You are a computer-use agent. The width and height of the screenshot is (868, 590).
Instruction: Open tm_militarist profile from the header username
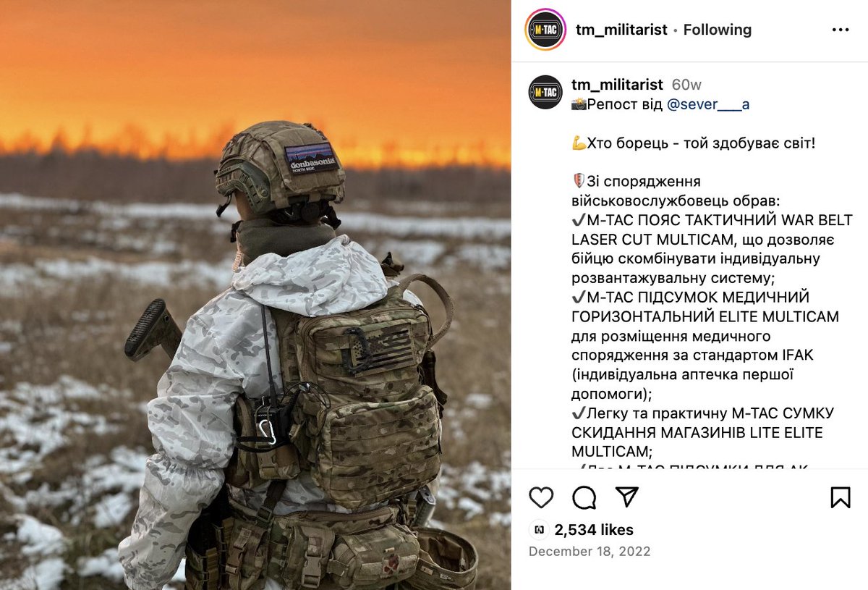pyautogui.click(x=621, y=30)
